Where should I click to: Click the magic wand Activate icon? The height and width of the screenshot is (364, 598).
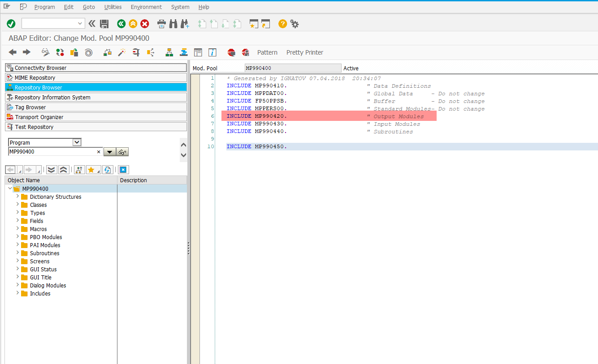pyautogui.click(x=121, y=52)
